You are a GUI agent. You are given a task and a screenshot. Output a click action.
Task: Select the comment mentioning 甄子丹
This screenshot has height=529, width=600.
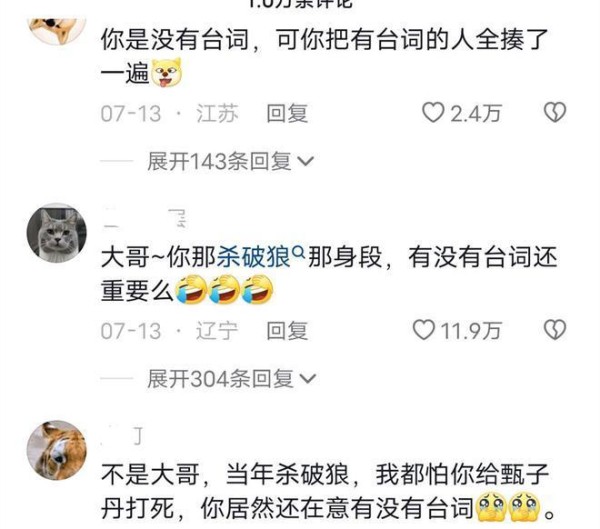pyautogui.click(x=328, y=491)
